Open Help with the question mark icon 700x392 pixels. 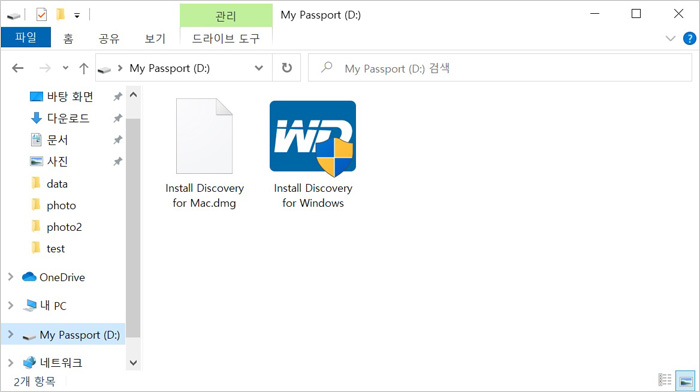click(x=689, y=38)
